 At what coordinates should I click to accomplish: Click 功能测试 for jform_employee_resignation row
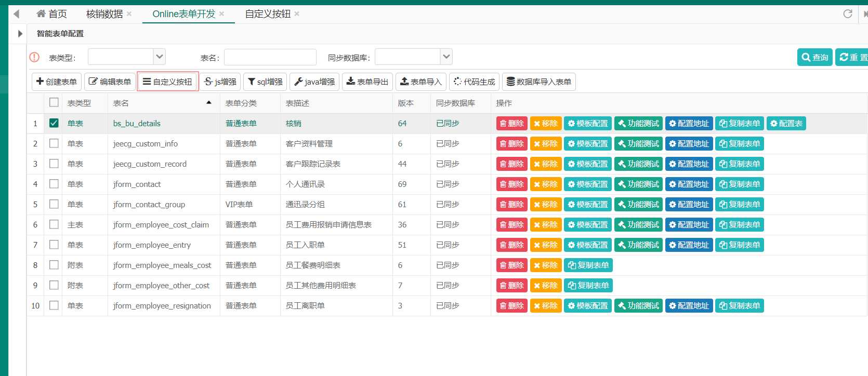tap(638, 306)
